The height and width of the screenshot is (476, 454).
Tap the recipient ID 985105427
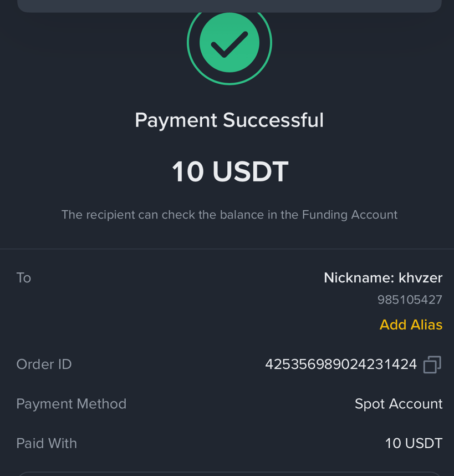[410, 300]
